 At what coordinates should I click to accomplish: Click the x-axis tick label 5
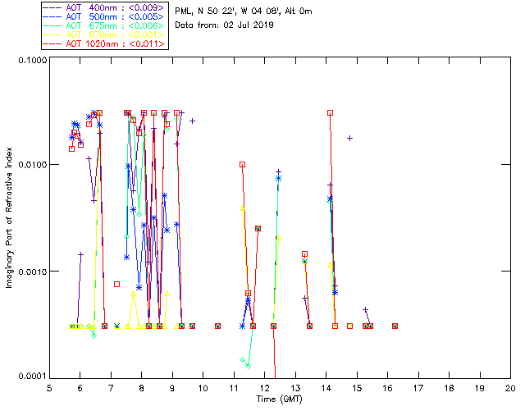point(49,387)
